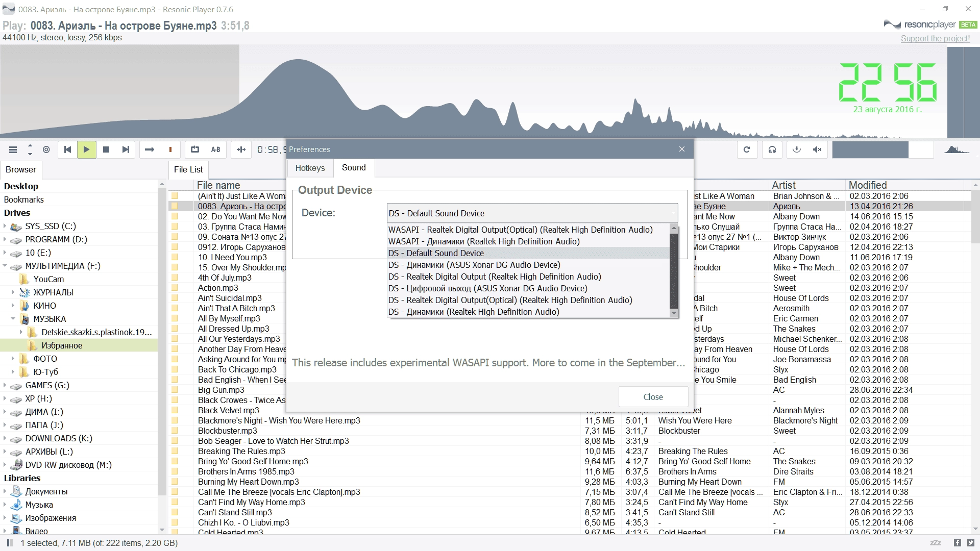
Task: Expand the Detskie.skazki folder node
Action: pos(21,332)
